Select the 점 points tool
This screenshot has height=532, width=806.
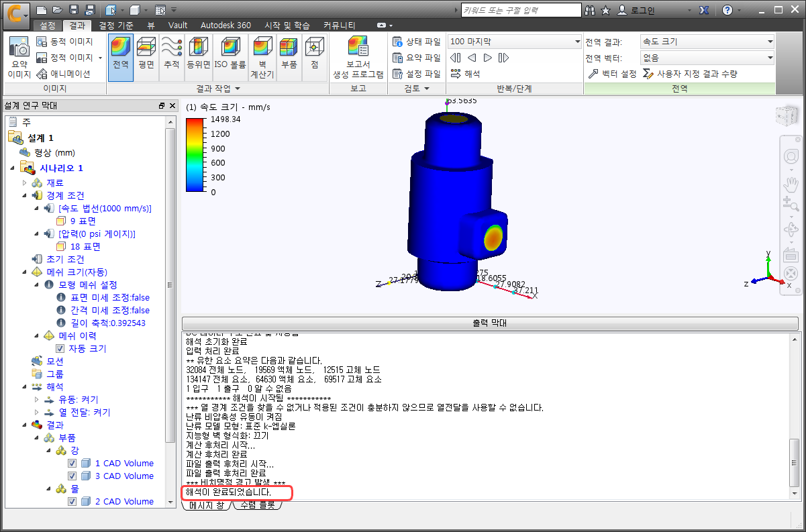coord(313,57)
